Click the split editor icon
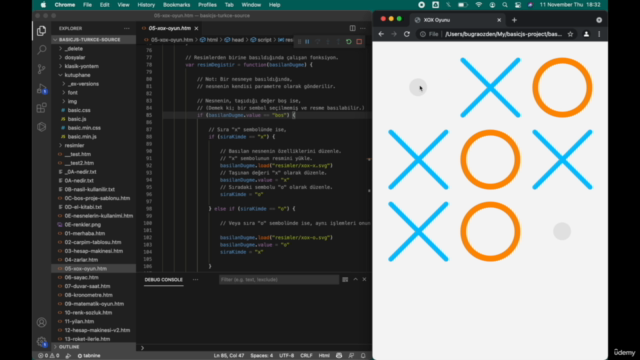Image resolution: width=640 pixels, height=360 pixels. [x=352, y=28]
